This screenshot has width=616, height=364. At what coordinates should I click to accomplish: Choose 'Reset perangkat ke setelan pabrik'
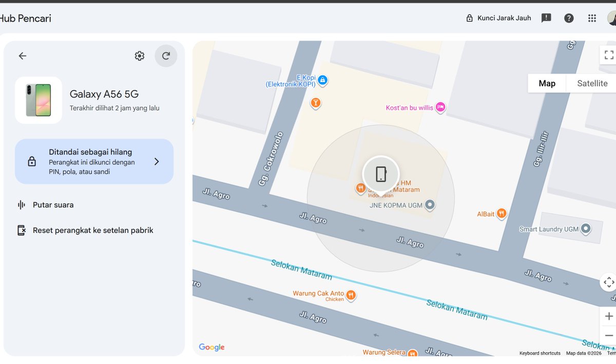point(93,230)
